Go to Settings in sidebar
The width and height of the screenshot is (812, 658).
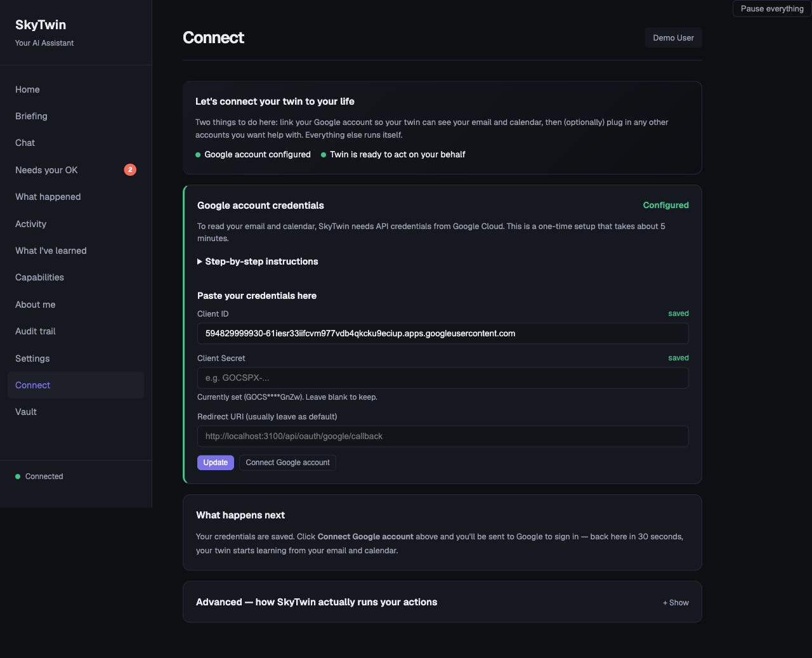pos(75,359)
